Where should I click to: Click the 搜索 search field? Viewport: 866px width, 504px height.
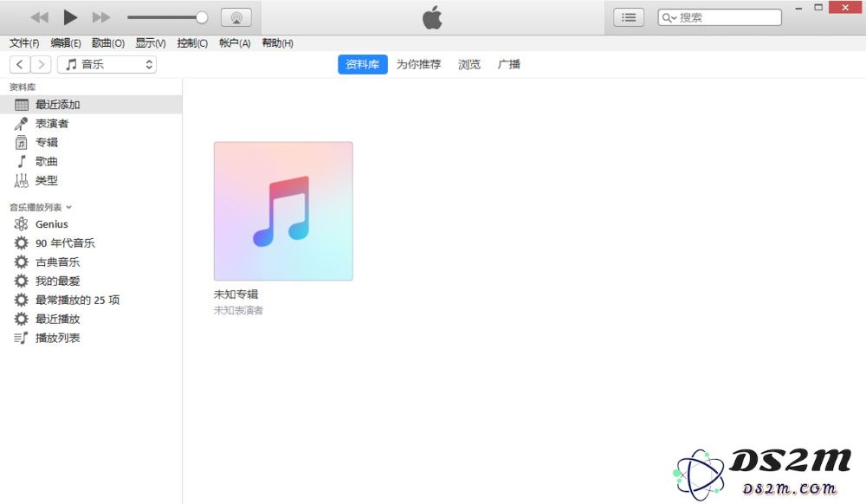tap(720, 17)
